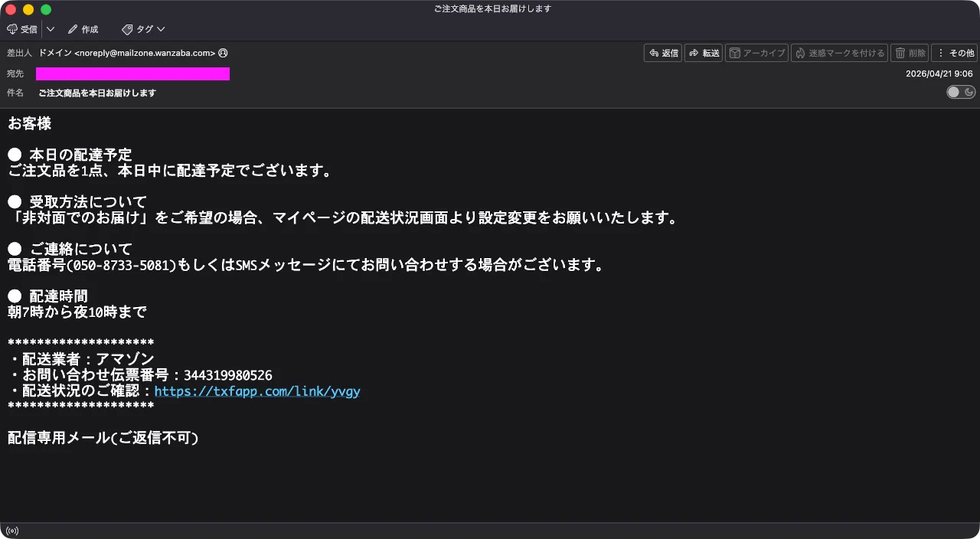Click the date 2026/04/21 9:06
The height and width of the screenshot is (539, 980).
point(939,73)
